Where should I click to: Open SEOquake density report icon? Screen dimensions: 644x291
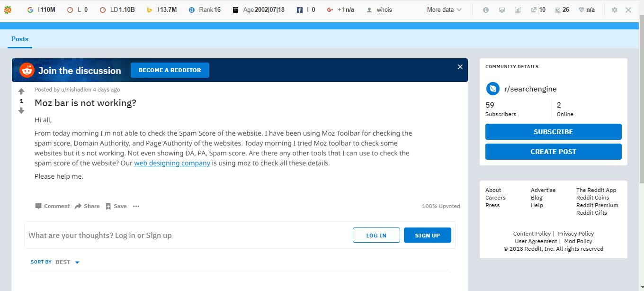518,10
